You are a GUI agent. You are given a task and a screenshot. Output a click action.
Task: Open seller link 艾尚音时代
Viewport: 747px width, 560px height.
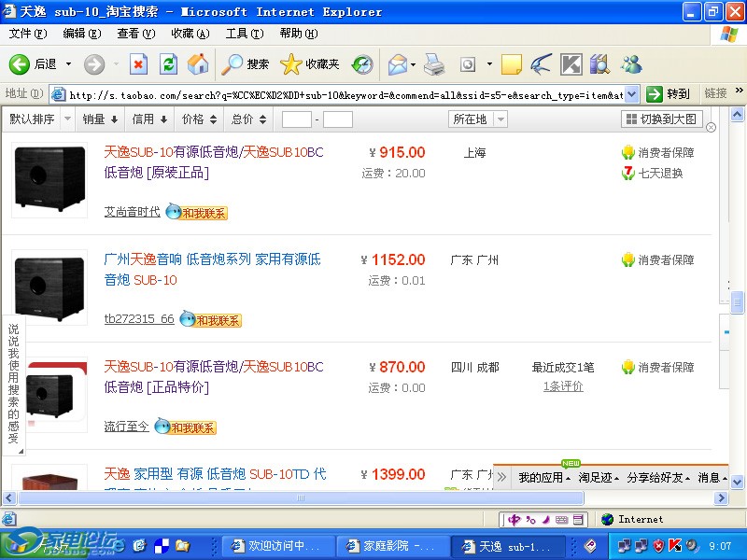[132, 212]
